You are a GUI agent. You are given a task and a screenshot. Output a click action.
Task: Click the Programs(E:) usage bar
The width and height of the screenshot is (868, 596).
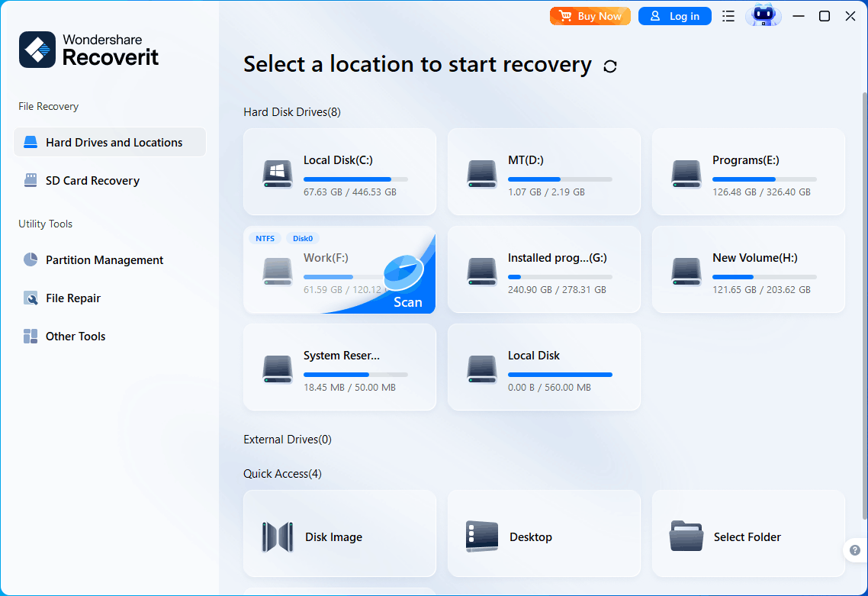pyautogui.click(x=764, y=179)
